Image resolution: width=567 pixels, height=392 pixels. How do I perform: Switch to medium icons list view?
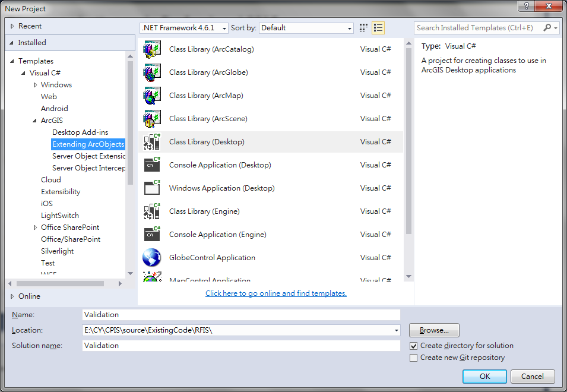(x=378, y=28)
